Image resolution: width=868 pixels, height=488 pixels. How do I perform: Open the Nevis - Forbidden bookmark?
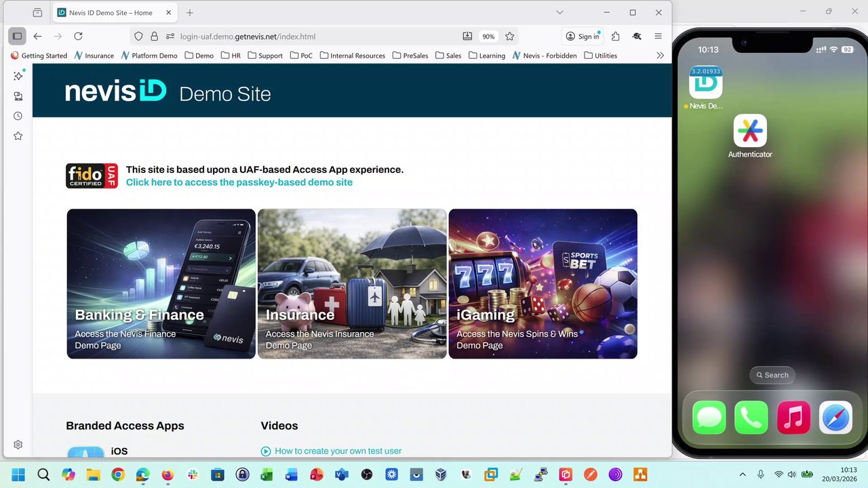545,56
